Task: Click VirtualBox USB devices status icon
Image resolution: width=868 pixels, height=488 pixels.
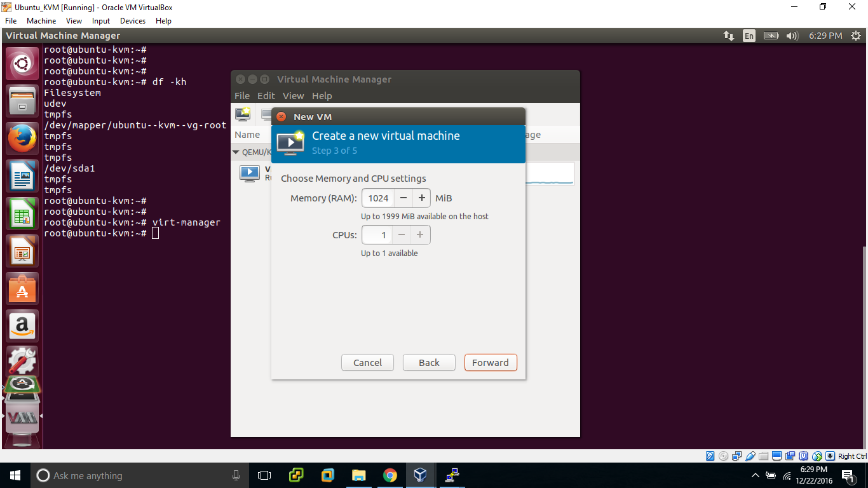Action: [750, 456]
